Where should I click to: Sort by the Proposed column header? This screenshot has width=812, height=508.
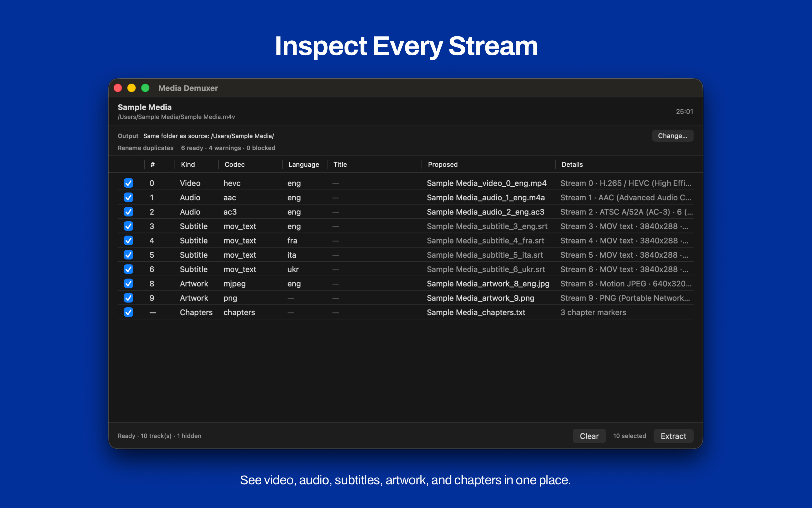(443, 165)
